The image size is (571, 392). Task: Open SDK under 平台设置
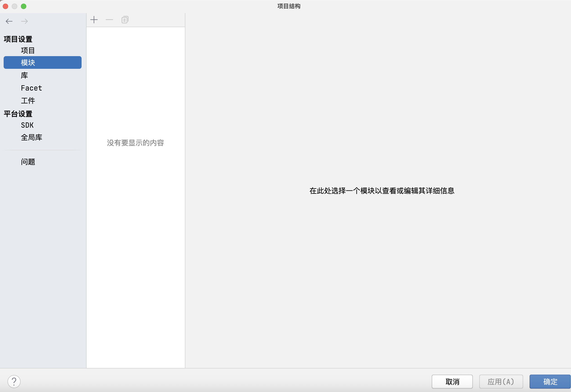[x=27, y=125]
